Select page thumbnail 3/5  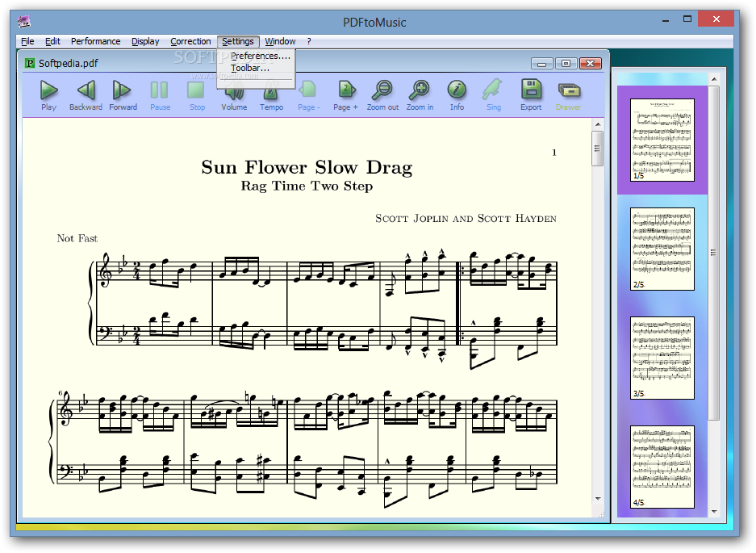662,358
